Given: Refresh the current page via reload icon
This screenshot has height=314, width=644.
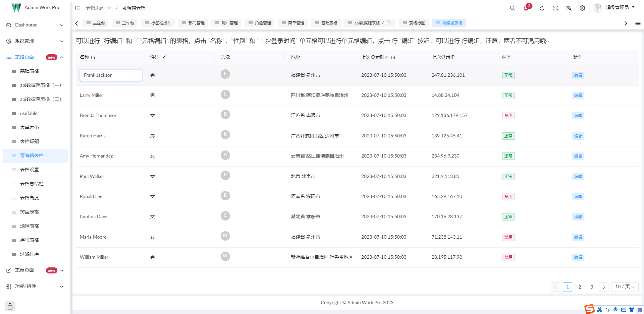Looking at the screenshot, I should coord(542,8).
